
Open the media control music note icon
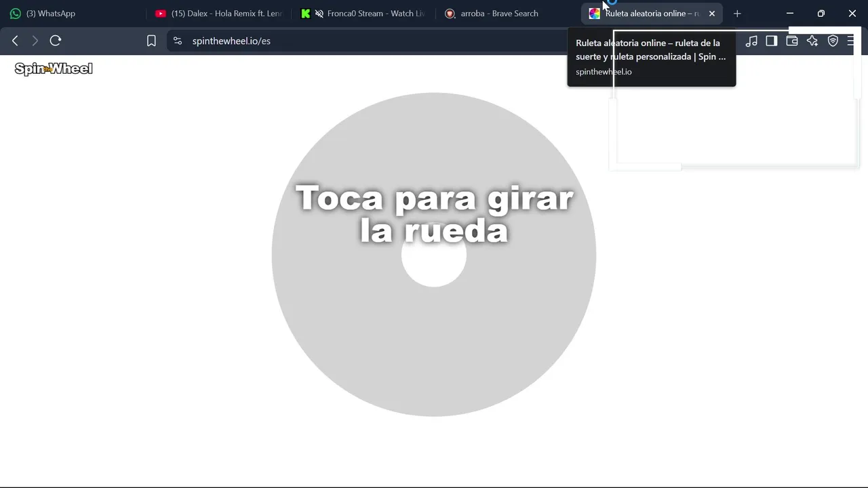coord(751,41)
